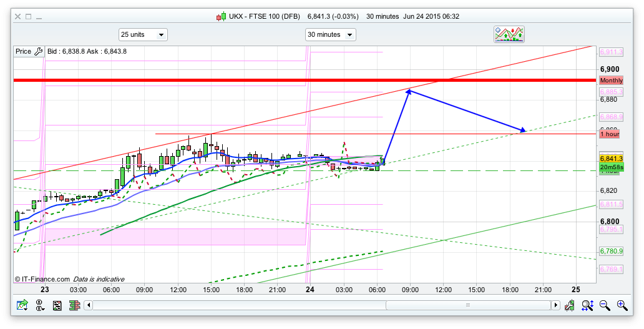Image resolution: width=644 pixels, height=329 pixels.
Task: Click the 6,911.3 pink price label
Action: (x=611, y=52)
